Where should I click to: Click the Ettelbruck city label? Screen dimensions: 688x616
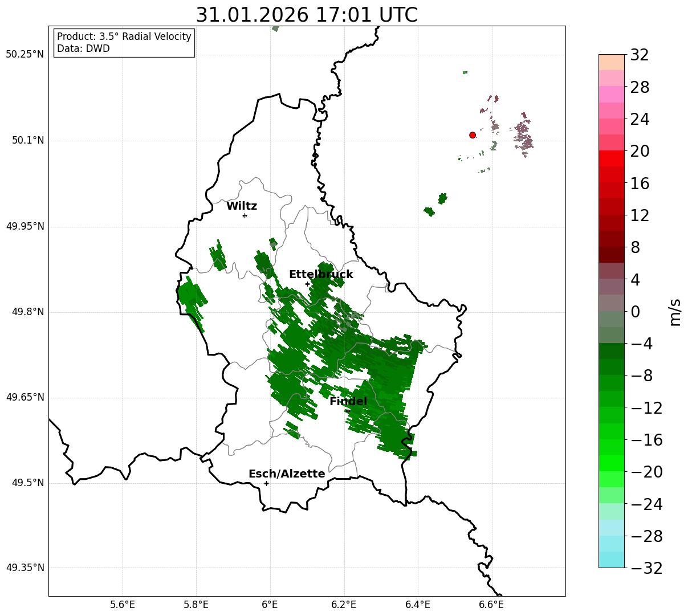[x=321, y=275]
